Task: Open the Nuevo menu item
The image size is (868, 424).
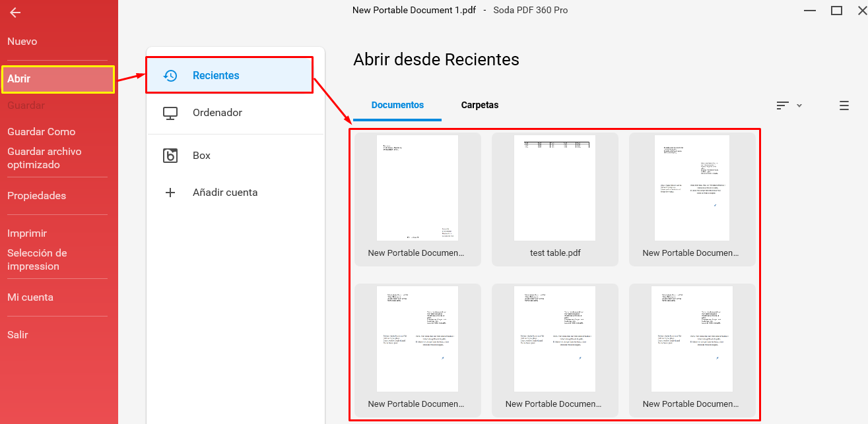Action: [x=22, y=42]
